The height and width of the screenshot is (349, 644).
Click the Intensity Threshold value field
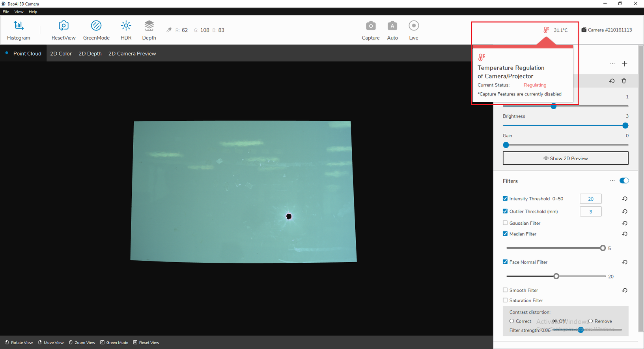[590, 199]
